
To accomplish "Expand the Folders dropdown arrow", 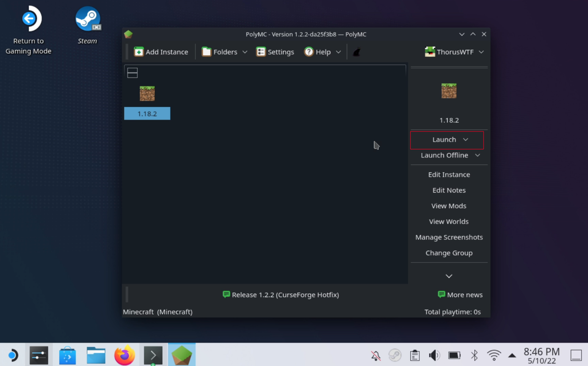I will (x=245, y=52).
